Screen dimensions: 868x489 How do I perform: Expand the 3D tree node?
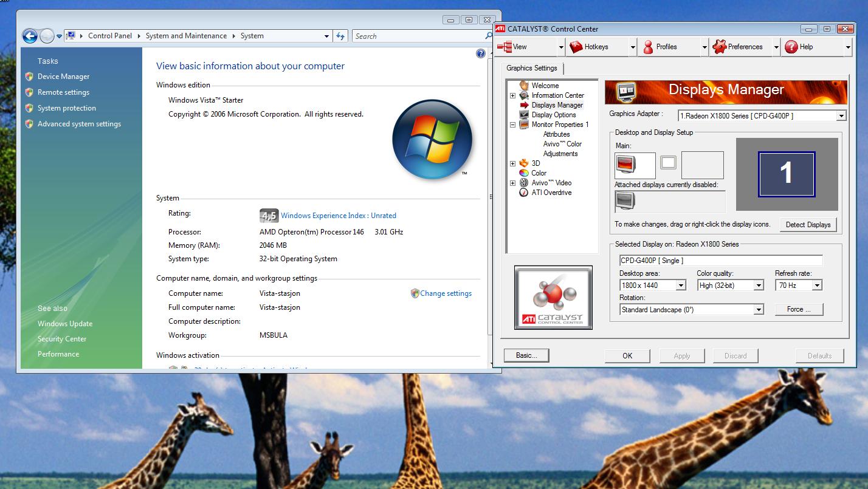[512, 163]
